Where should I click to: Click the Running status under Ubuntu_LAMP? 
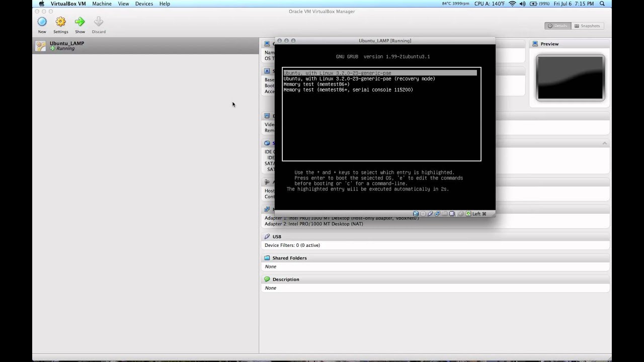(x=65, y=49)
